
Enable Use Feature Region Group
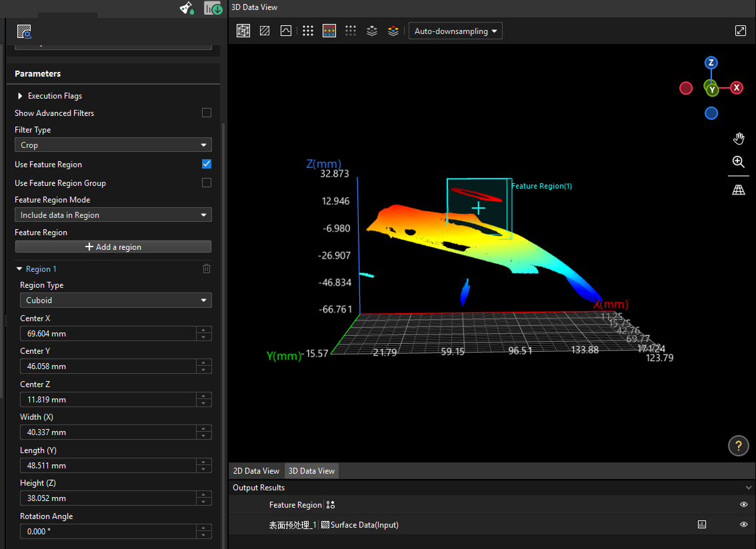point(207,183)
